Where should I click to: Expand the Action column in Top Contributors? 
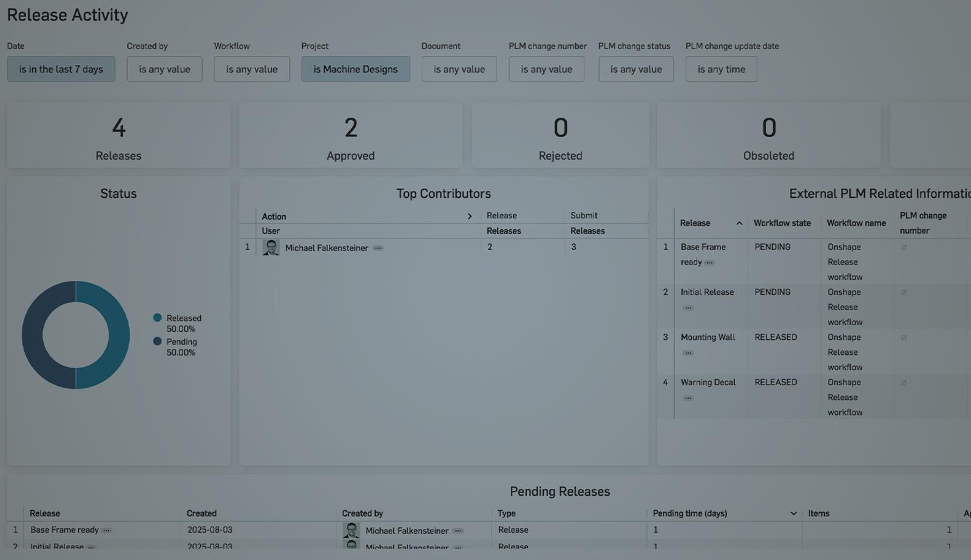pyautogui.click(x=469, y=215)
